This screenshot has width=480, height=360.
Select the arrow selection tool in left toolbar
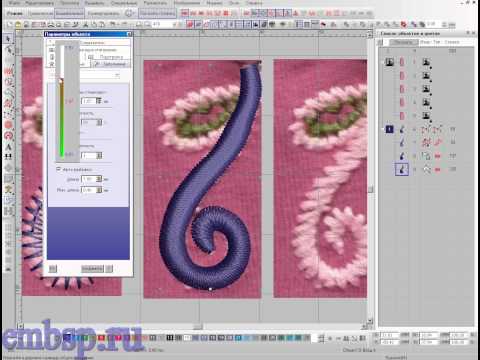(x=8, y=39)
